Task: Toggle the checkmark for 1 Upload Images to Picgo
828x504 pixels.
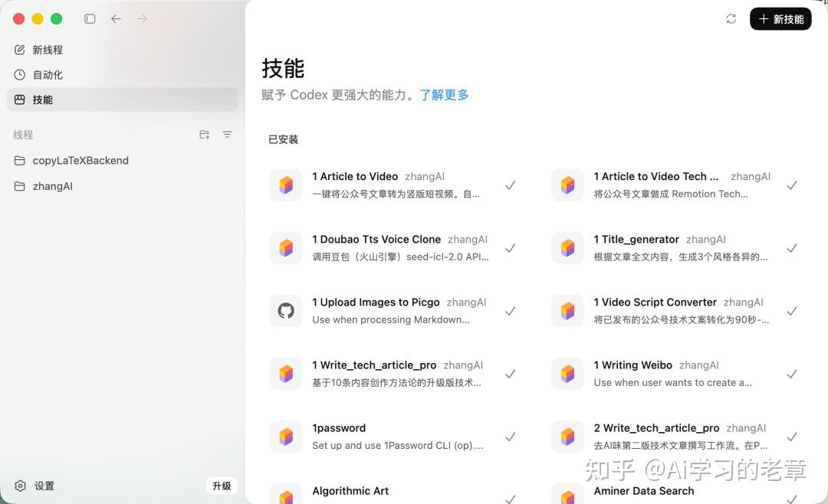Action: (x=510, y=311)
